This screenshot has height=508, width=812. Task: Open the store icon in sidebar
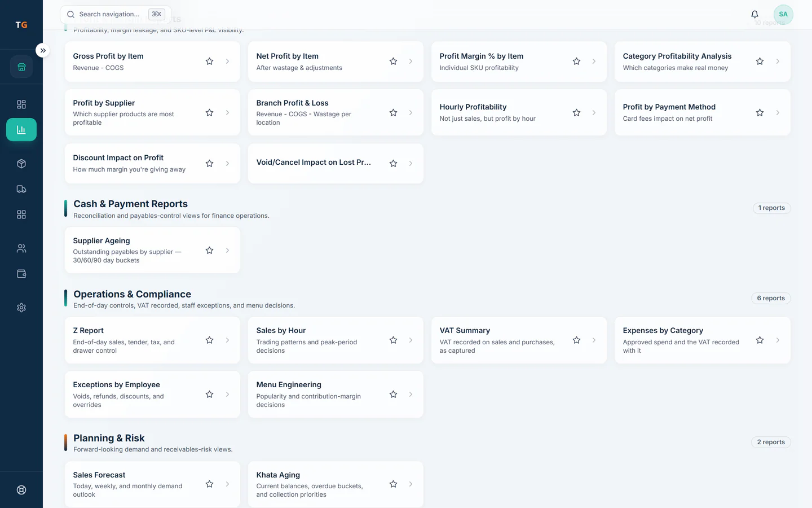click(x=21, y=67)
